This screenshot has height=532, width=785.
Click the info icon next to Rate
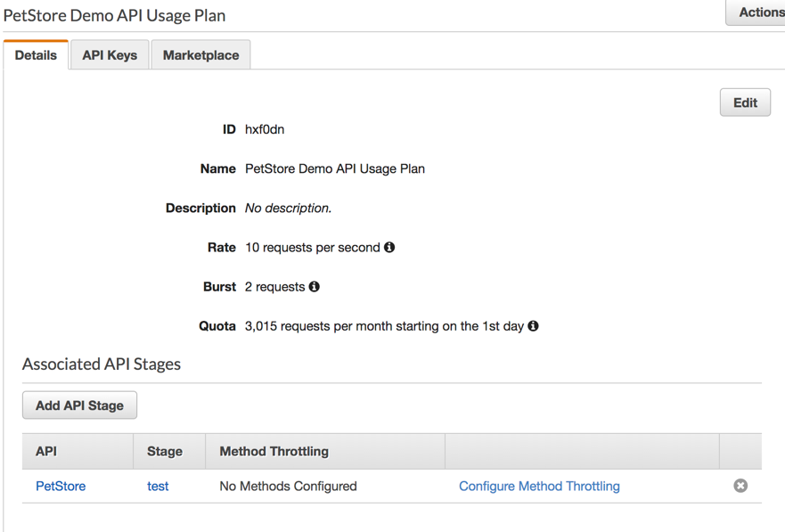(389, 248)
